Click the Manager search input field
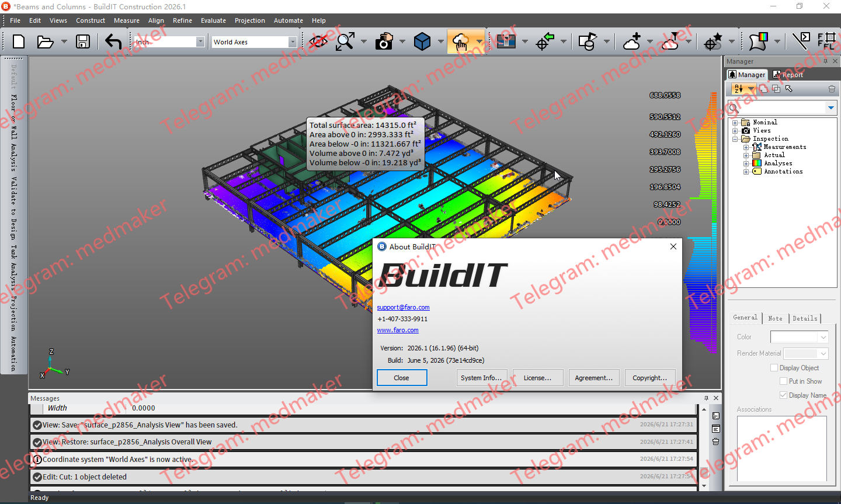841x504 pixels. pyautogui.click(x=783, y=107)
